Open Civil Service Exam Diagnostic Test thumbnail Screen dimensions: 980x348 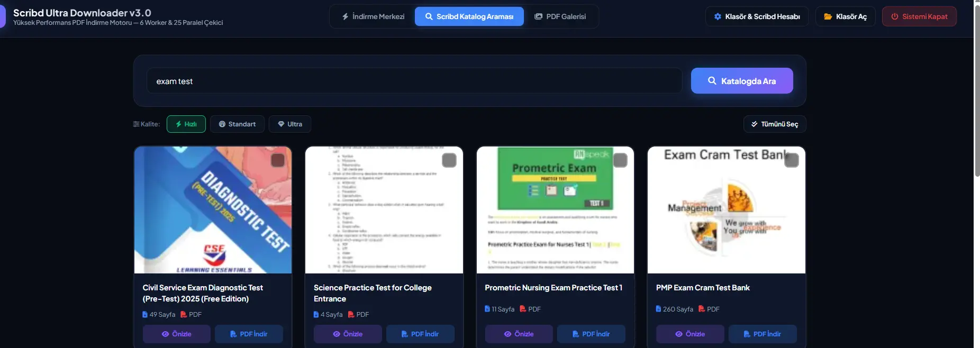tap(213, 210)
